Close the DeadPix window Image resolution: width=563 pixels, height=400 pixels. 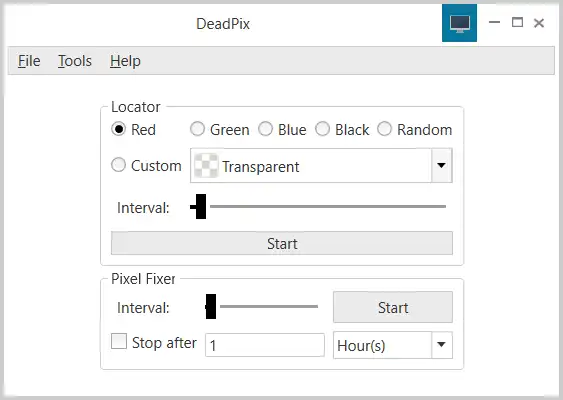point(539,23)
